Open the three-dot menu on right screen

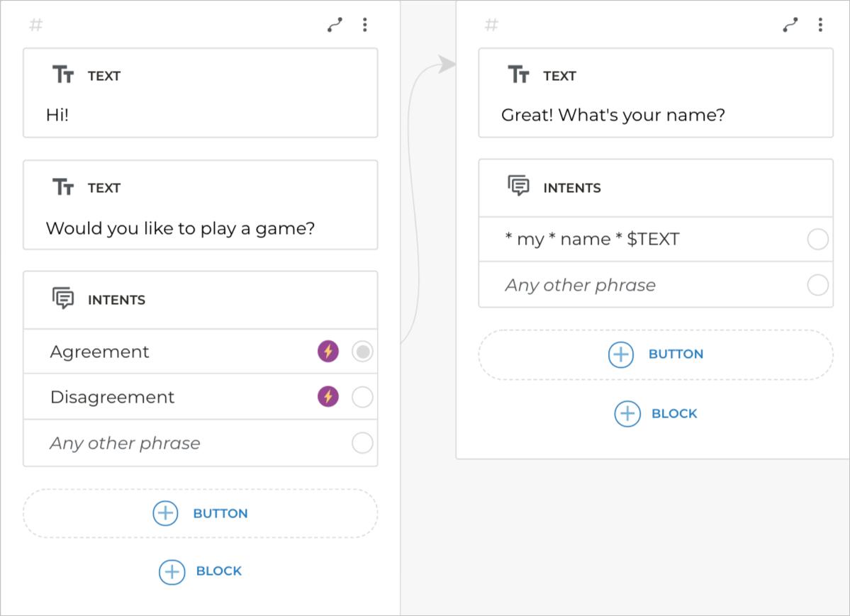point(820,26)
